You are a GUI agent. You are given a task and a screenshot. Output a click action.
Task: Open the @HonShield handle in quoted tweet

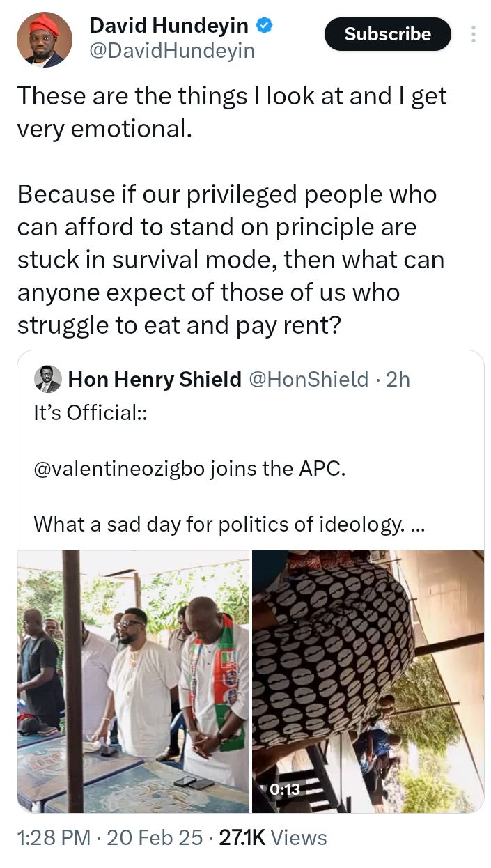point(308,379)
